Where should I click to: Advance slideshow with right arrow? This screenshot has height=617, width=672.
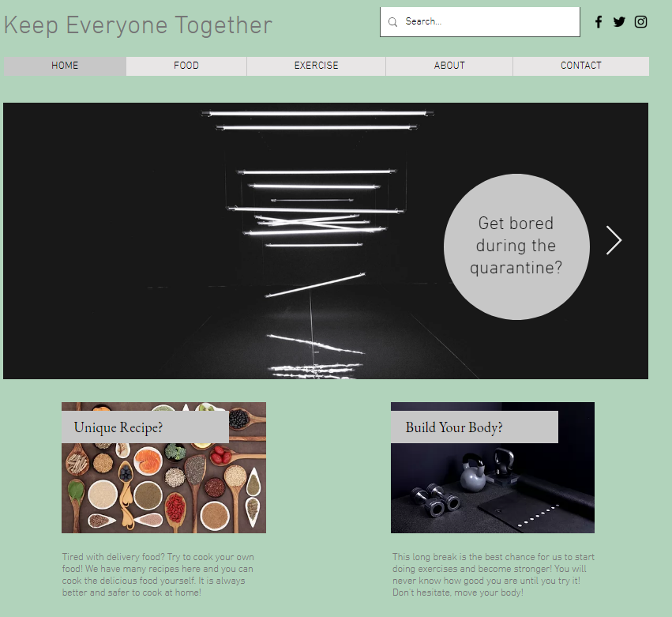tap(614, 240)
